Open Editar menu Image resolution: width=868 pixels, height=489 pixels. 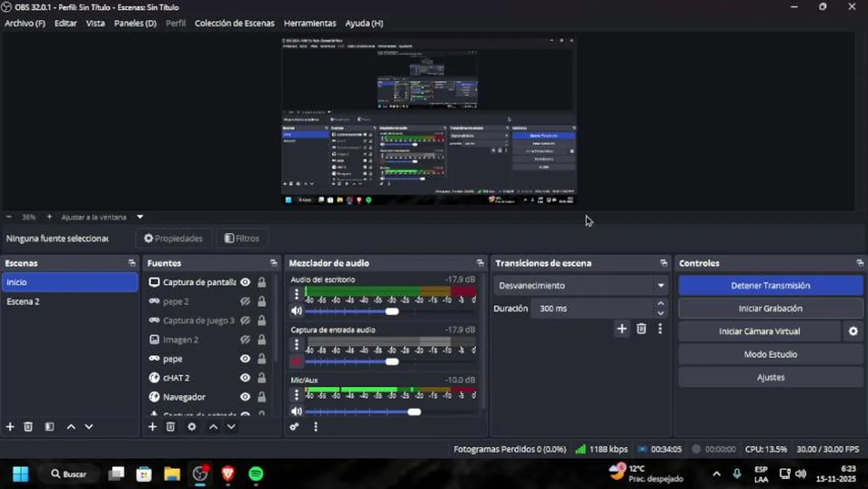(x=66, y=23)
